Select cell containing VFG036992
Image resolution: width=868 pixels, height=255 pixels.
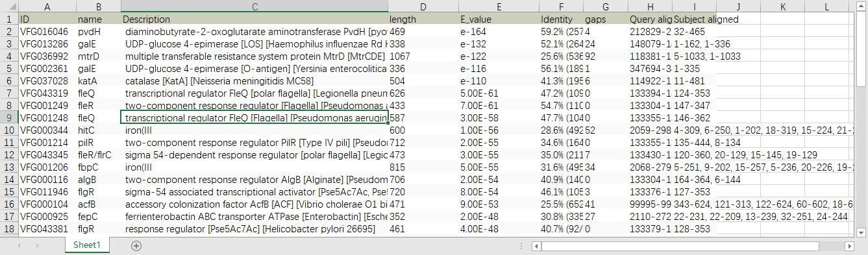click(47, 56)
